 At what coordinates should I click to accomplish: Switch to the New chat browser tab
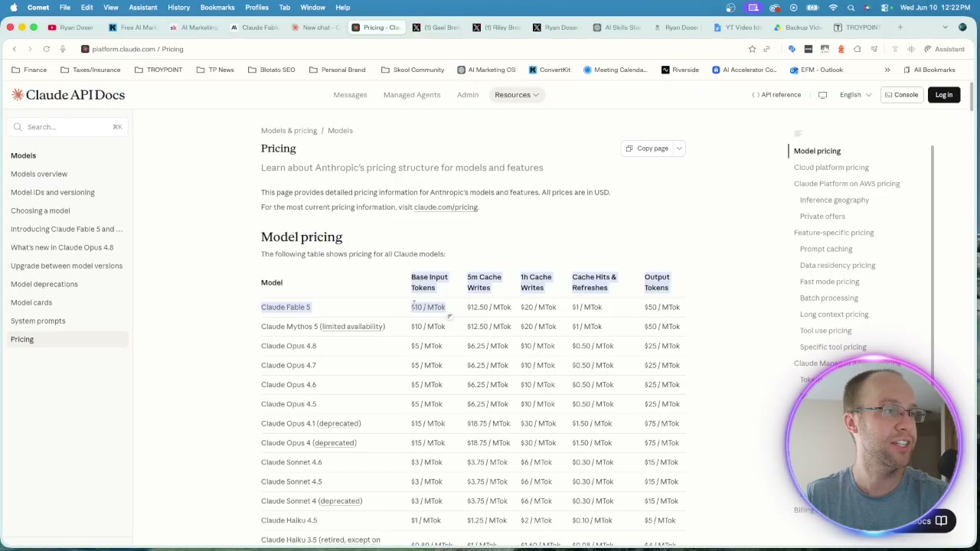coord(315,28)
